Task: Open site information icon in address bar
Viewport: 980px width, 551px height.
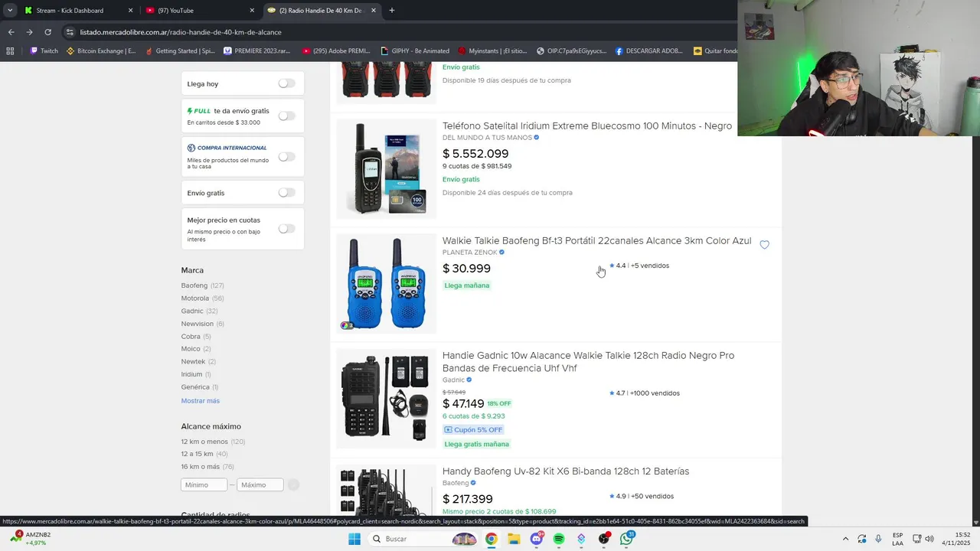Action: pos(70,32)
